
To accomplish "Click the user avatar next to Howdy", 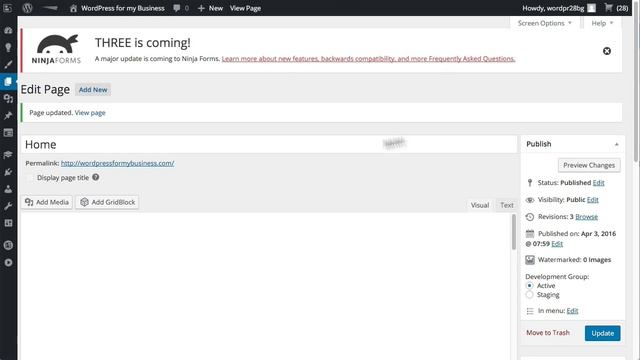I will [x=591, y=8].
